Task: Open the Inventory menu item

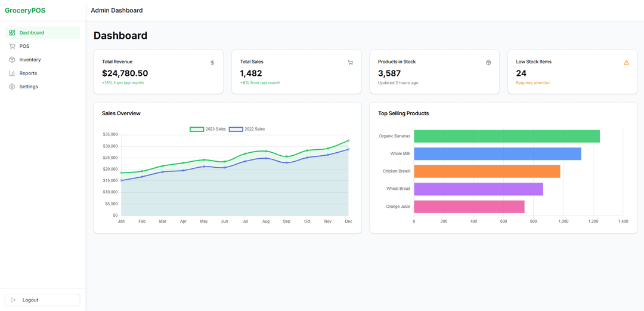Action: point(30,60)
